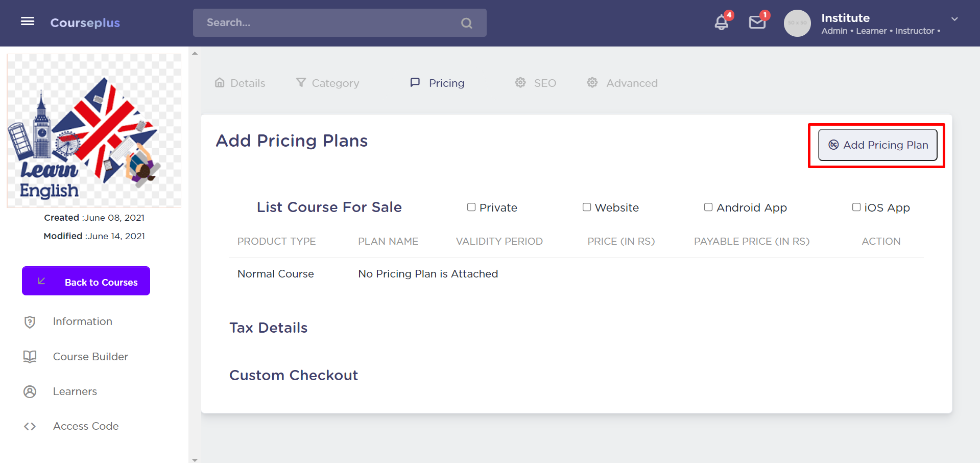980x463 pixels.
Task: Click the search magnifier icon
Action: [x=466, y=23]
